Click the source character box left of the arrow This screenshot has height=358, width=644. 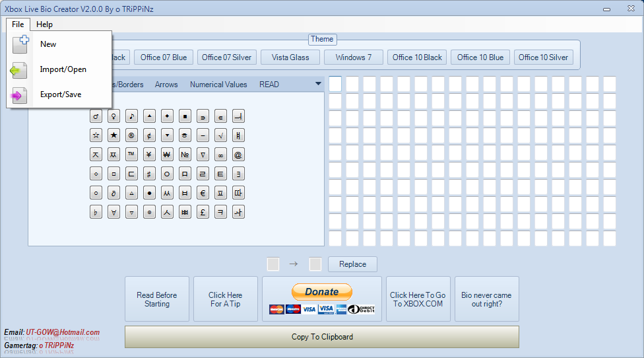point(273,264)
